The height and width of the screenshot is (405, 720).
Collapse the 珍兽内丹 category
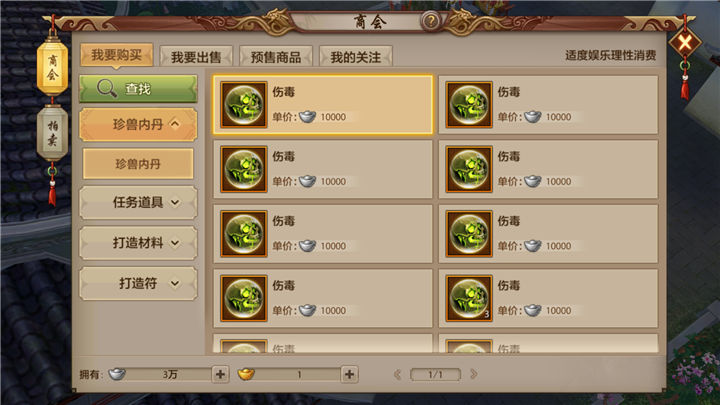(138, 124)
